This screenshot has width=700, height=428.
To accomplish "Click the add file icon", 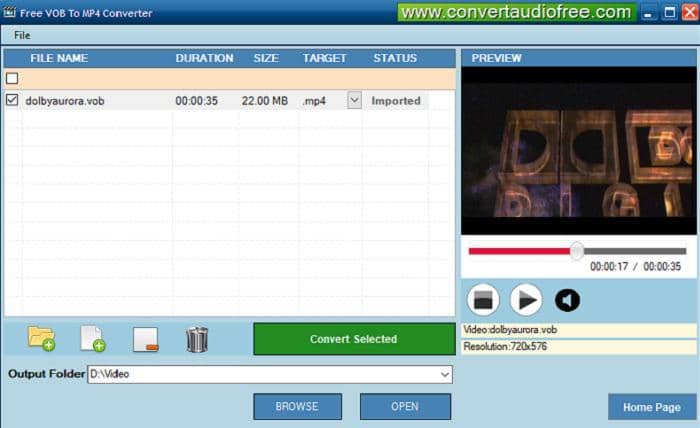I will click(93, 339).
